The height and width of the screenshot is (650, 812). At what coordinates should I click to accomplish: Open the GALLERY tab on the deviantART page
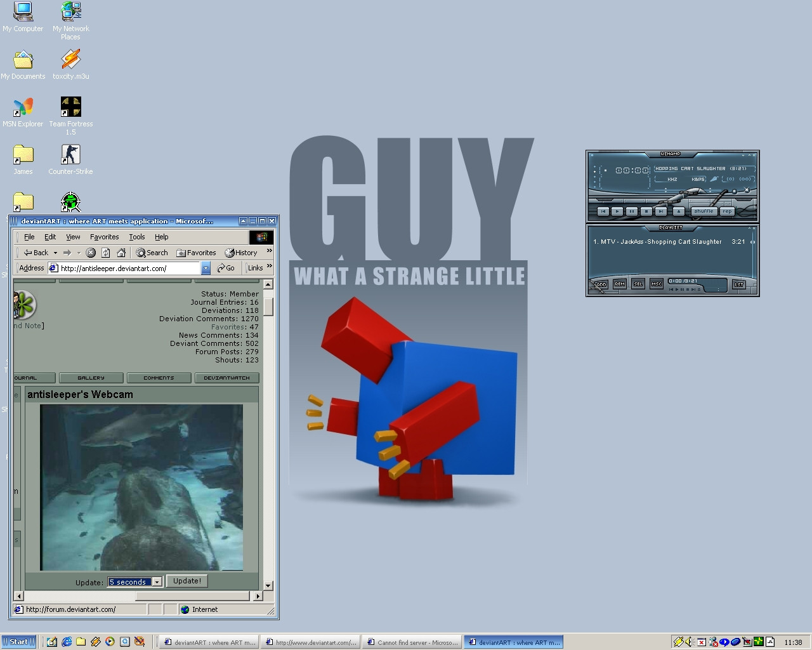pyautogui.click(x=91, y=378)
